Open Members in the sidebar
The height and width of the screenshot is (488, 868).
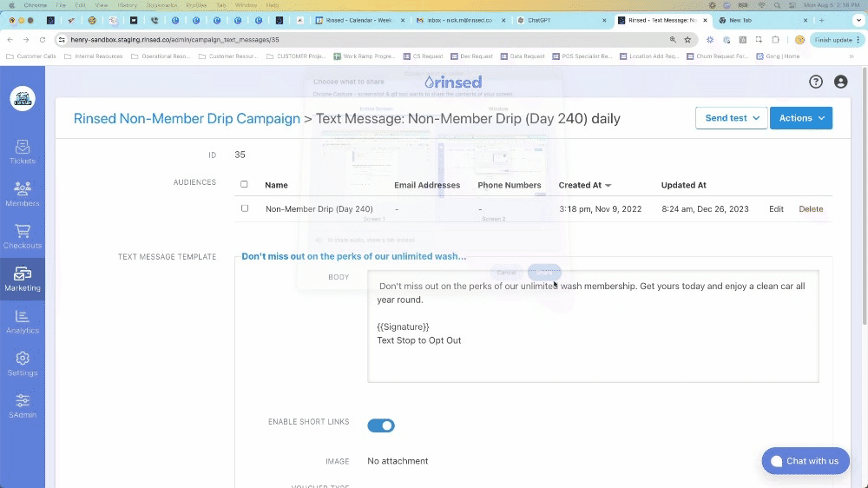tap(23, 194)
